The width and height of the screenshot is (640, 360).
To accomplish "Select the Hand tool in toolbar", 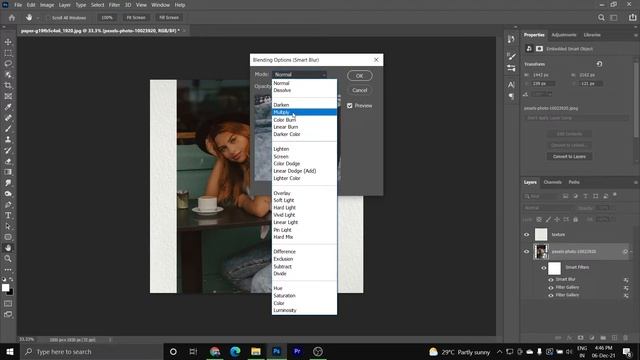I will [8, 248].
